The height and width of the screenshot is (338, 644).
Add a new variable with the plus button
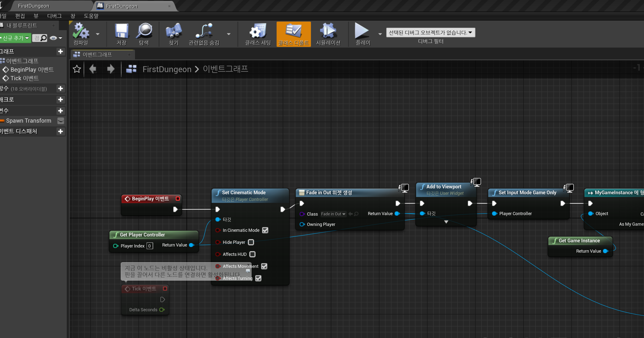click(61, 111)
